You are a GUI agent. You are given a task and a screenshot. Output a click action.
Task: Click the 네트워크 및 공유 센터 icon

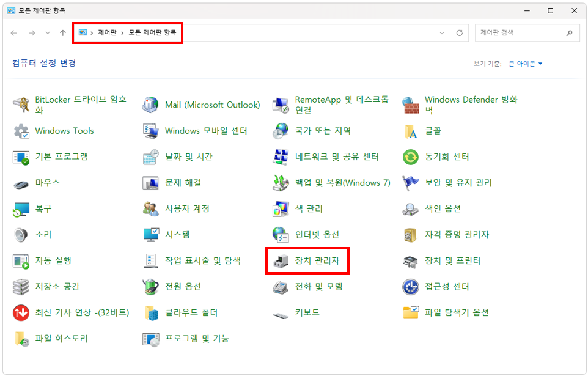[281, 157]
